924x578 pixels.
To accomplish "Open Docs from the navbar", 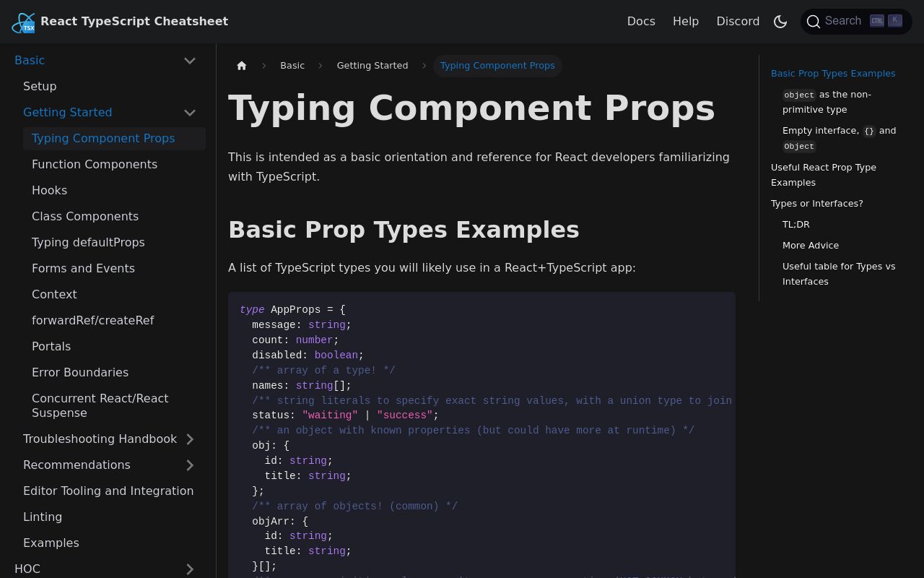I will point(641,21).
